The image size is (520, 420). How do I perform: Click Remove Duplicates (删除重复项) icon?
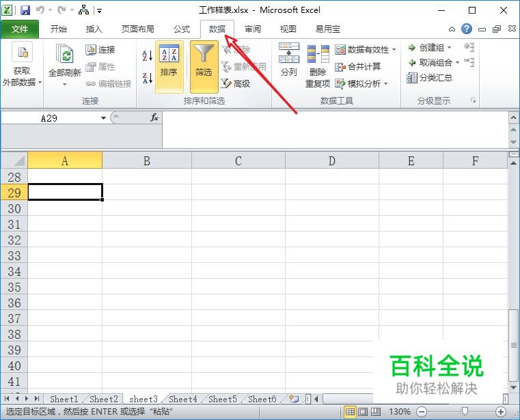pyautogui.click(x=318, y=54)
